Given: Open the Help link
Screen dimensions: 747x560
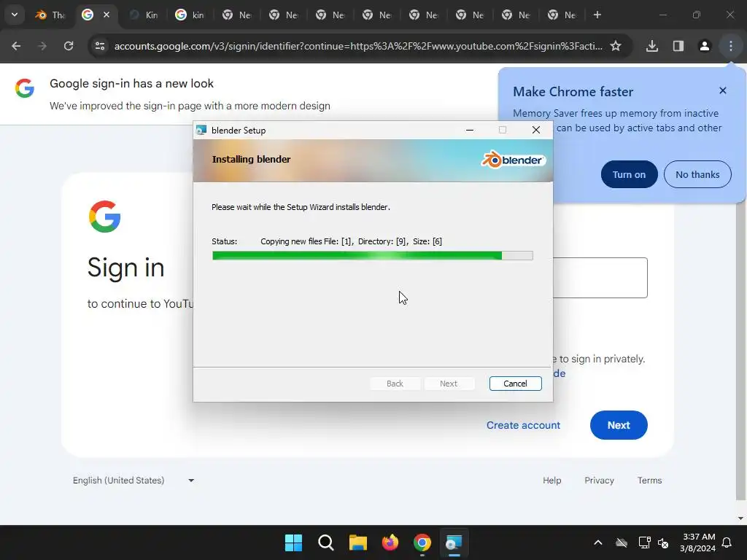Looking at the screenshot, I should point(551,480).
